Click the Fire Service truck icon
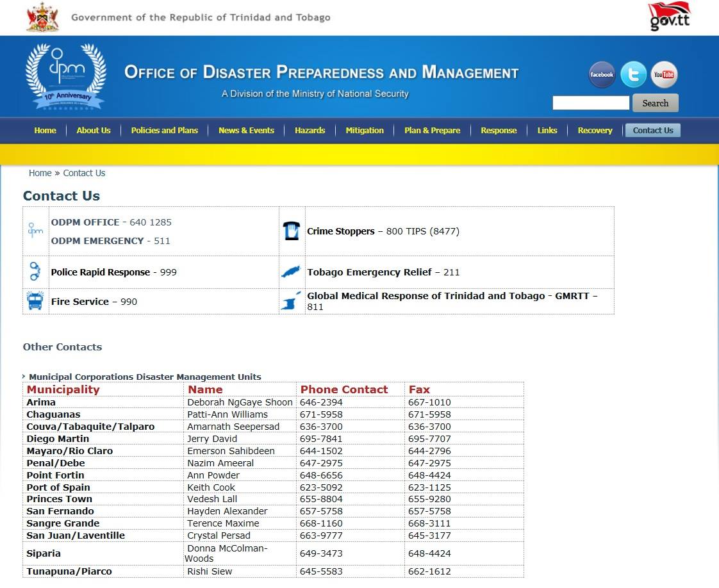The image size is (719, 588). (35, 301)
